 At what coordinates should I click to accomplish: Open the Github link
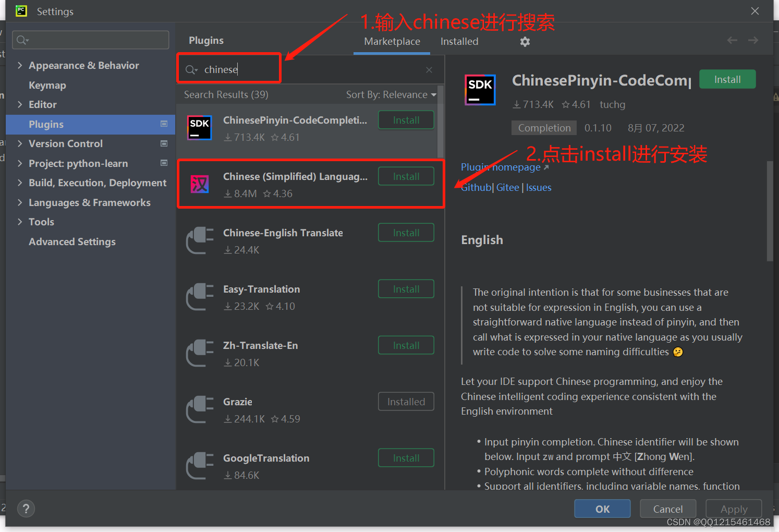click(476, 187)
